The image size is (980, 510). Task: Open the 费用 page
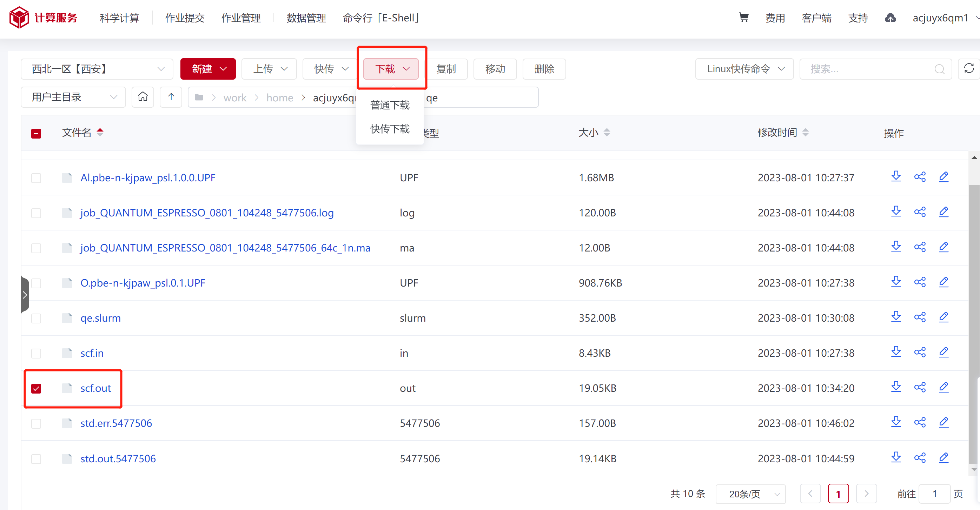(775, 18)
